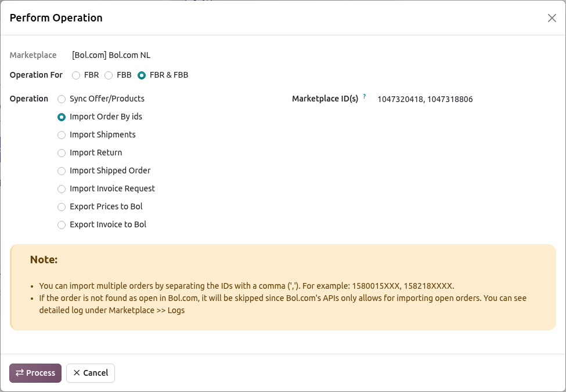Click the Note heading

tap(44, 260)
